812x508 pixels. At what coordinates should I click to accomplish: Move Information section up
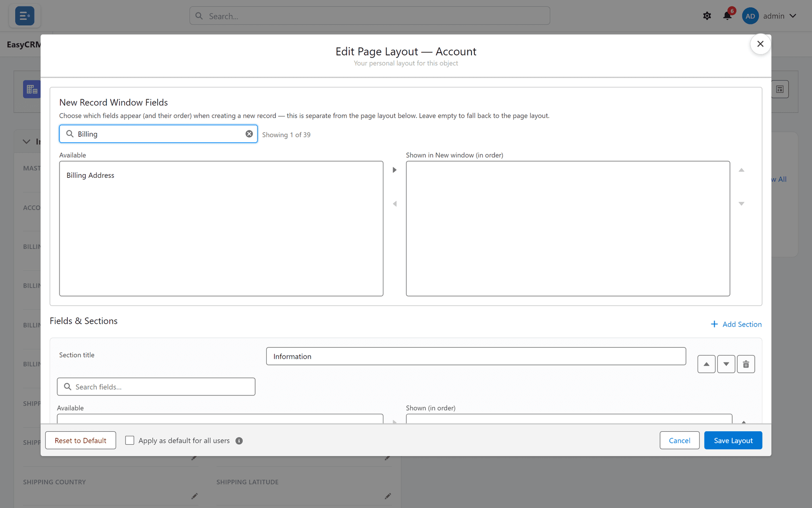[x=706, y=364]
